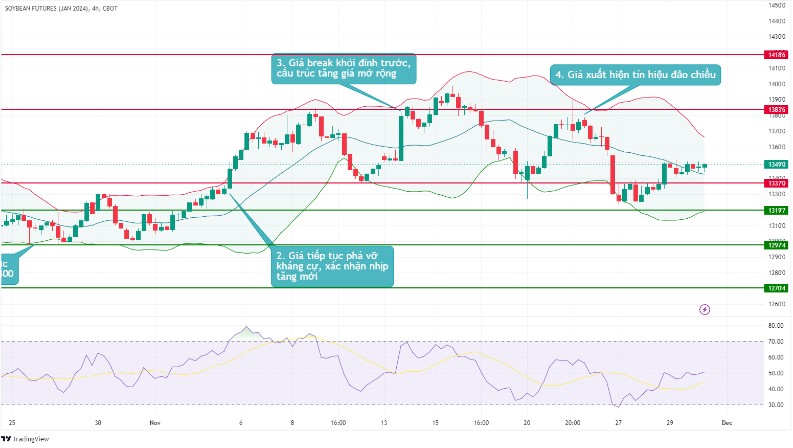Select callout 2 about breaking resistance
The image size is (793, 448).
tap(331, 267)
